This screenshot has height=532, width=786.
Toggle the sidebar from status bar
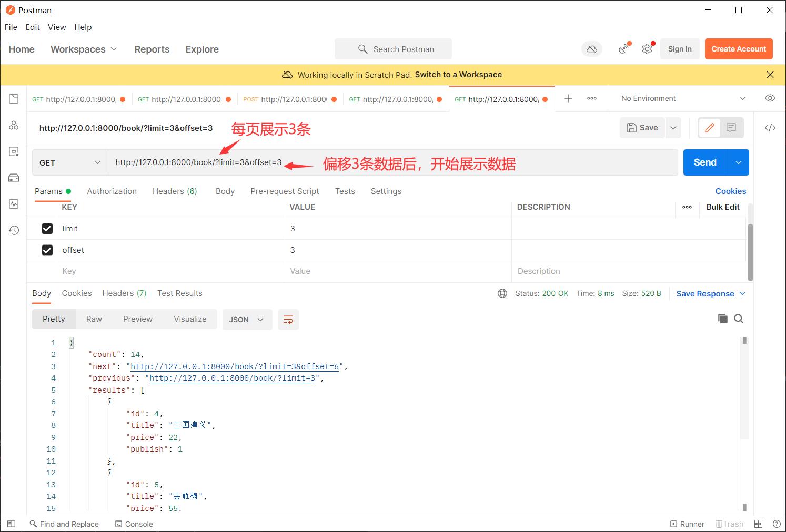(x=11, y=524)
